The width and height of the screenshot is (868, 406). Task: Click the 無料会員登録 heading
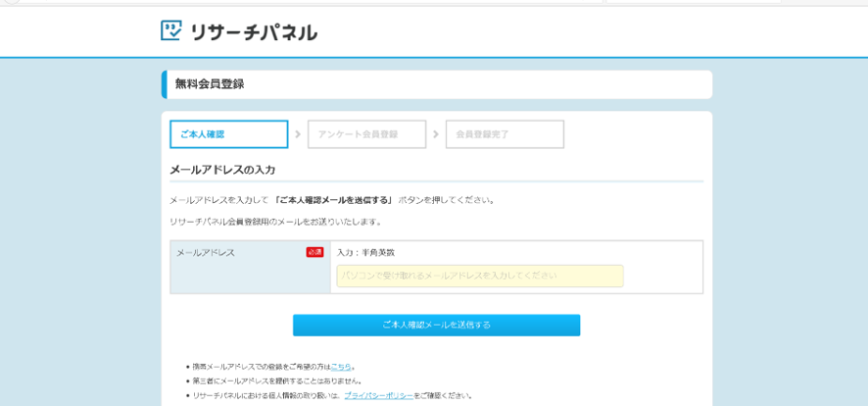(x=210, y=84)
